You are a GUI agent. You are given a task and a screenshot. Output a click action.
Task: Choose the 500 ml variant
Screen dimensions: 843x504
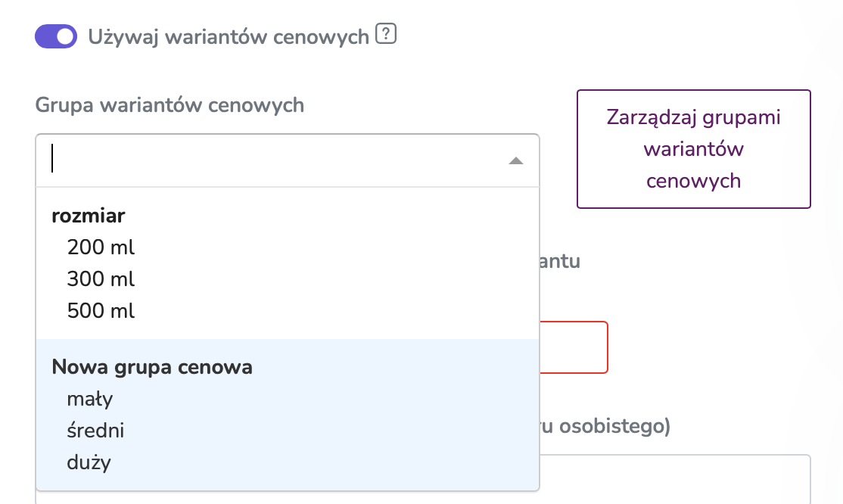click(x=101, y=311)
